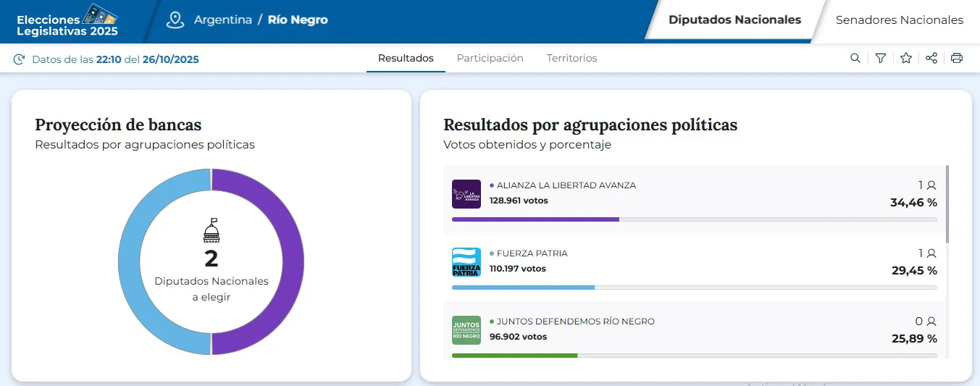Click the Fuerza Patria party logo
The height and width of the screenshot is (386, 980).
pyautogui.click(x=466, y=262)
